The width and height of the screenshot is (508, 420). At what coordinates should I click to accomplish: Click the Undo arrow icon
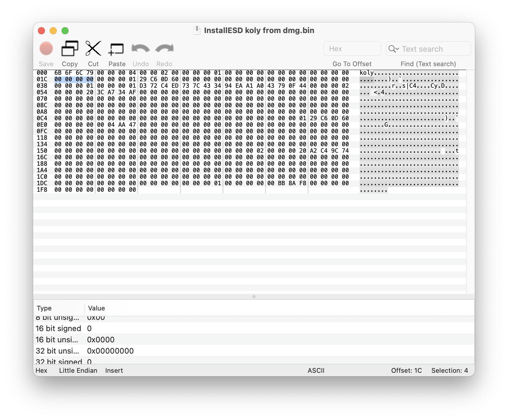coord(140,48)
